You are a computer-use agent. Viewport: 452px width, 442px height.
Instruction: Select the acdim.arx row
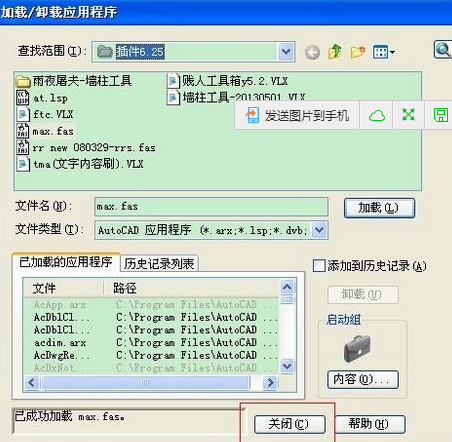[x=152, y=342]
